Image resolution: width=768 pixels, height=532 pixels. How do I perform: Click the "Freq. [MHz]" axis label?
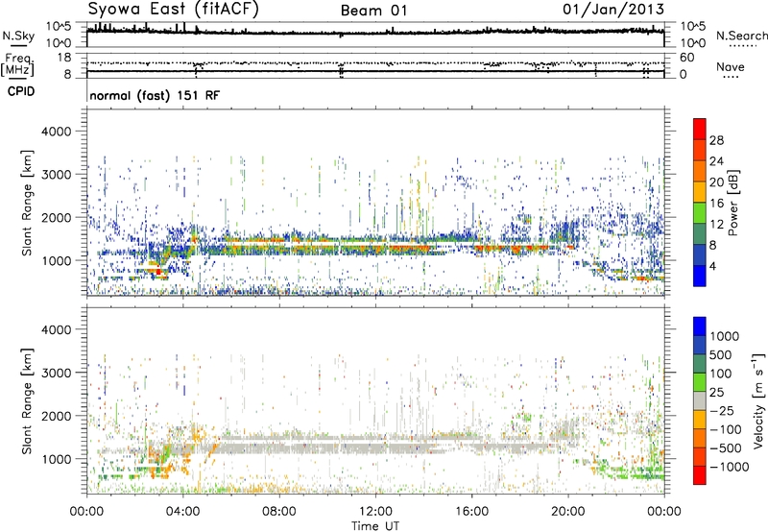[17, 65]
